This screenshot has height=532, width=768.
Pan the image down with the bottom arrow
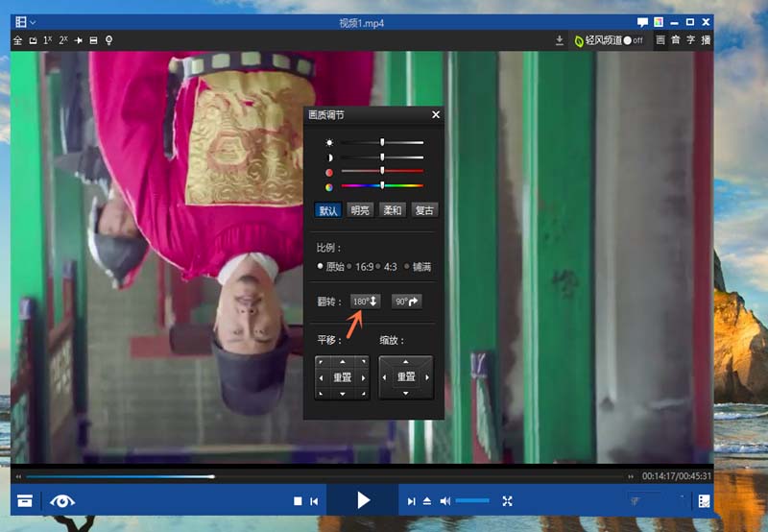tap(343, 394)
